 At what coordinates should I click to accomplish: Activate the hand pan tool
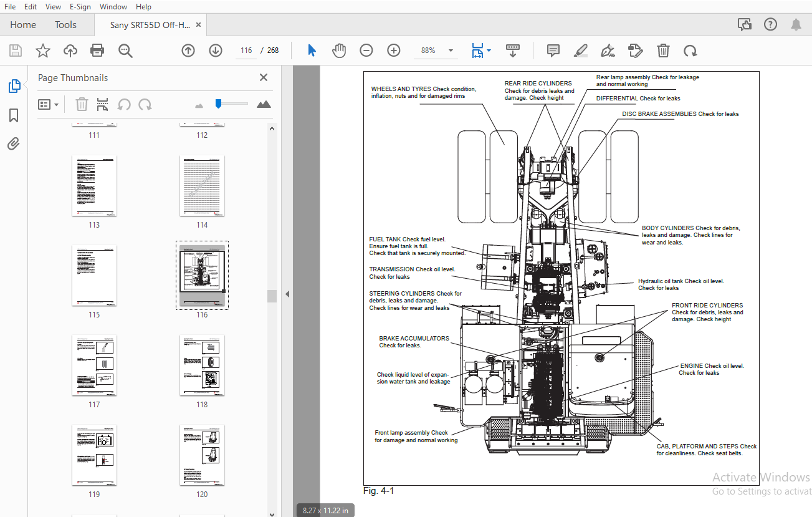click(x=339, y=51)
